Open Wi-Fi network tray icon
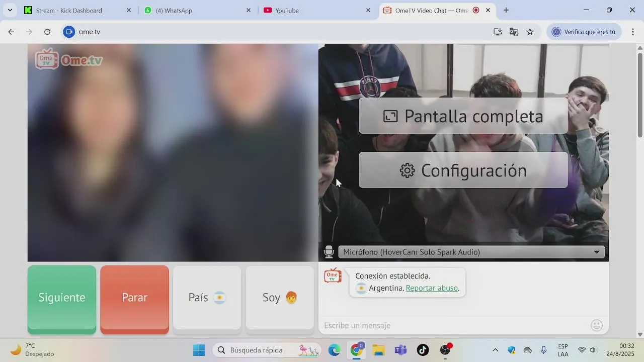The height and width of the screenshot is (362, 644). click(582, 350)
